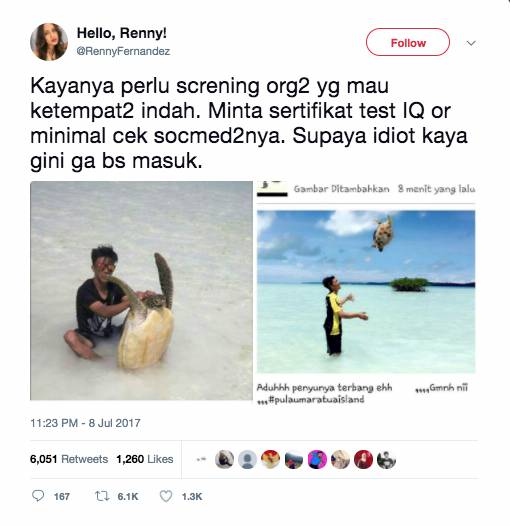Open the @RennyFernandez handle link
Image resolution: width=510 pixels, height=526 pixels.
coord(123,51)
